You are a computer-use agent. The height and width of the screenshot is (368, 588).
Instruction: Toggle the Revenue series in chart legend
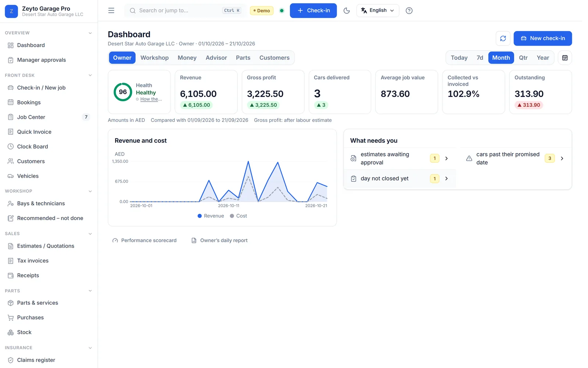tap(211, 216)
